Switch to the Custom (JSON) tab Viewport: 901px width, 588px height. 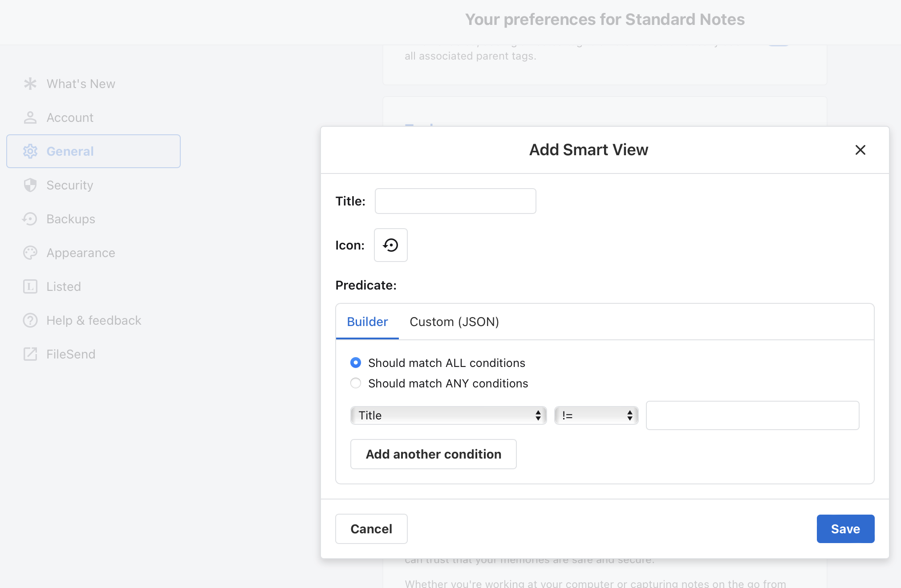click(x=454, y=322)
